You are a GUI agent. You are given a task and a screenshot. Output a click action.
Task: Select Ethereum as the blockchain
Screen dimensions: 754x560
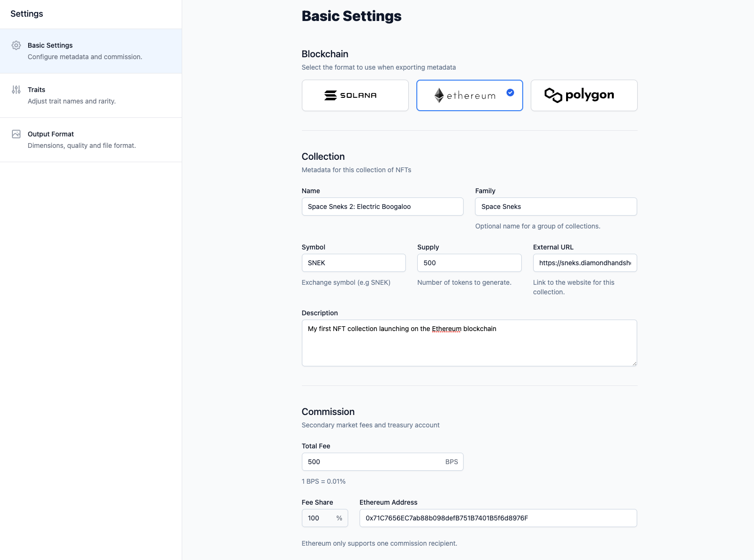(x=470, y=95)
